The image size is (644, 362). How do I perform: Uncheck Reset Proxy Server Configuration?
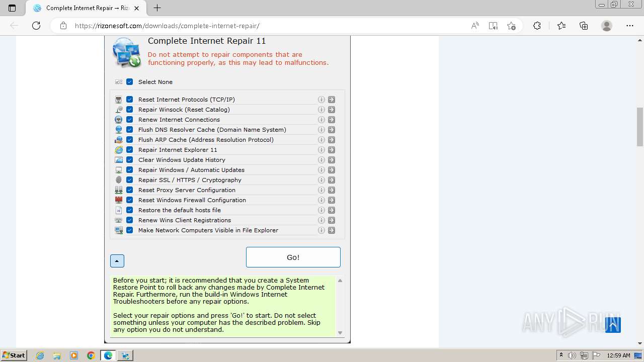(x=130, y=190)
